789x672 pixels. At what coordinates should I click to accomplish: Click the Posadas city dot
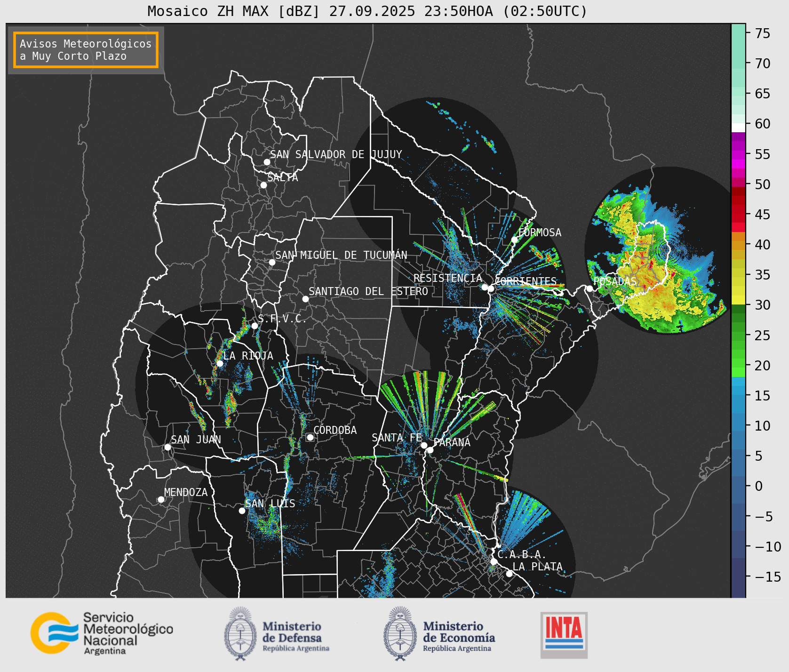590,288
